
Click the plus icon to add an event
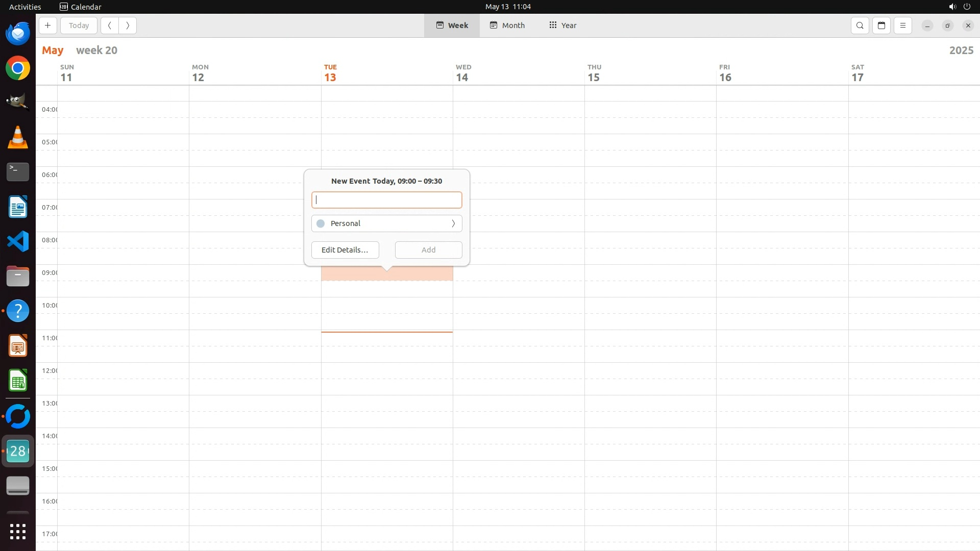[x=47, y=26]
